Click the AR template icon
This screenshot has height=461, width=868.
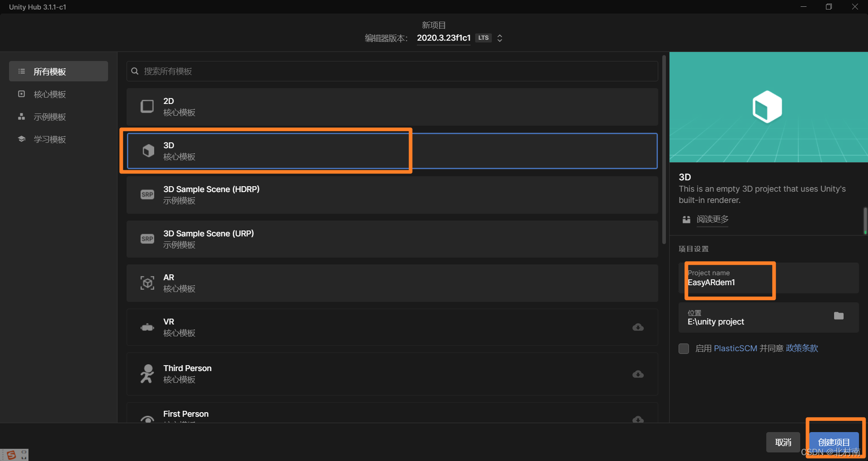tap(147, 283)
